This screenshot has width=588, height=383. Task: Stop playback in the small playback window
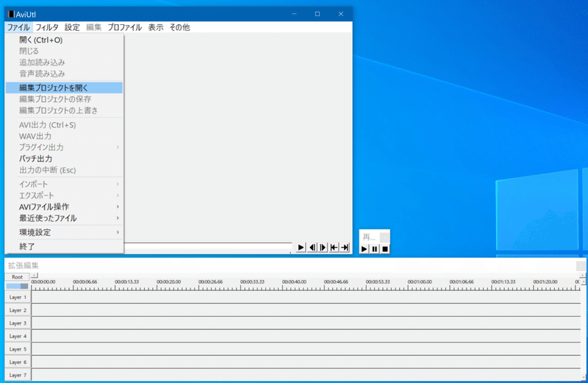384,248
